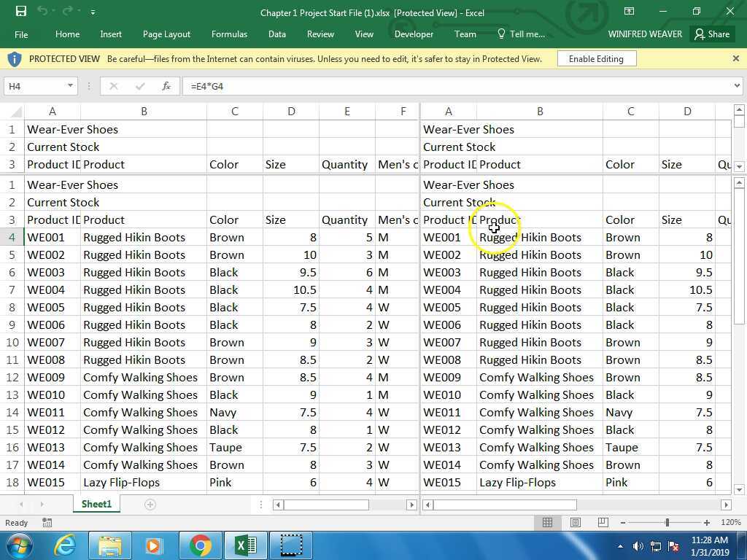The height and width of the screenshot is (560, 747).
Task: Open the Page Layout view icon
Action: click(x=576, y=522)
